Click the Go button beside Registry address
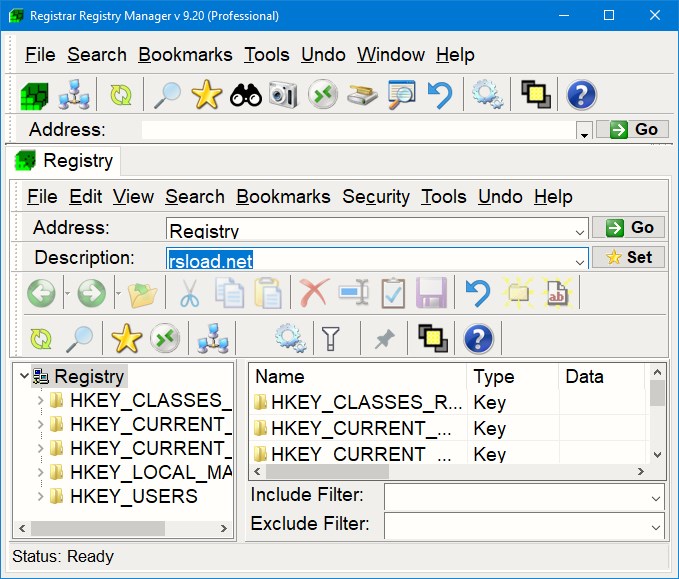Screen dimensions: 679x579 [628, 228]
